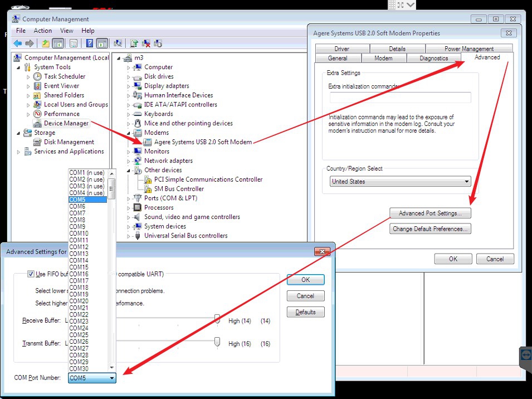Click OK in the Advanced Settings dialog

pyautogui.click(x=305, y=280)
